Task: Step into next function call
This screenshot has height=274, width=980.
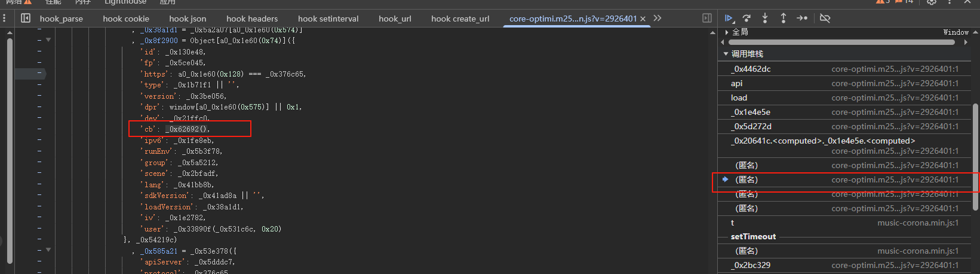Action: click(765, 19)
